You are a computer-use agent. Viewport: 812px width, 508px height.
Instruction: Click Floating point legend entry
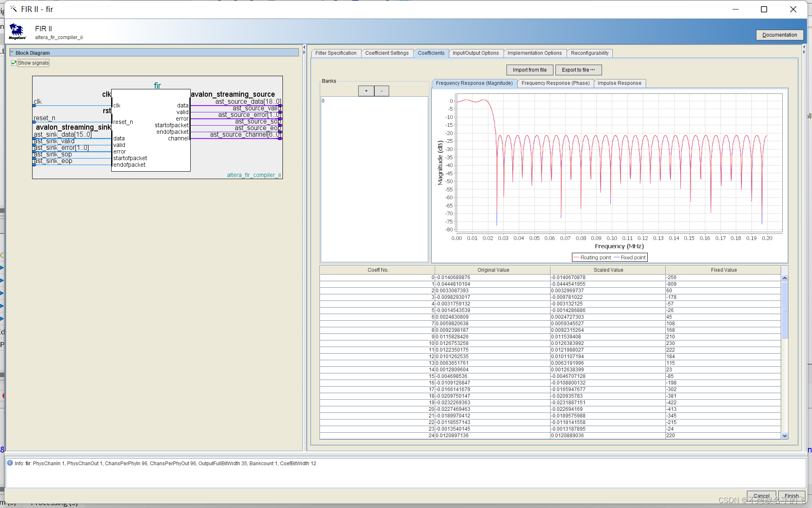(592, 258)
